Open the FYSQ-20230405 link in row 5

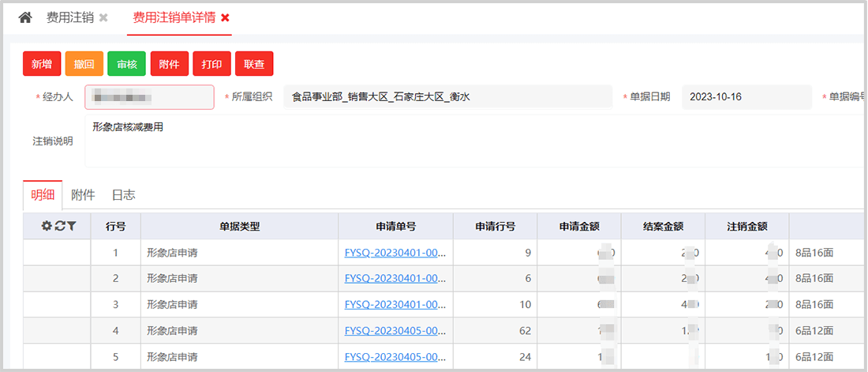coord(395,356)
